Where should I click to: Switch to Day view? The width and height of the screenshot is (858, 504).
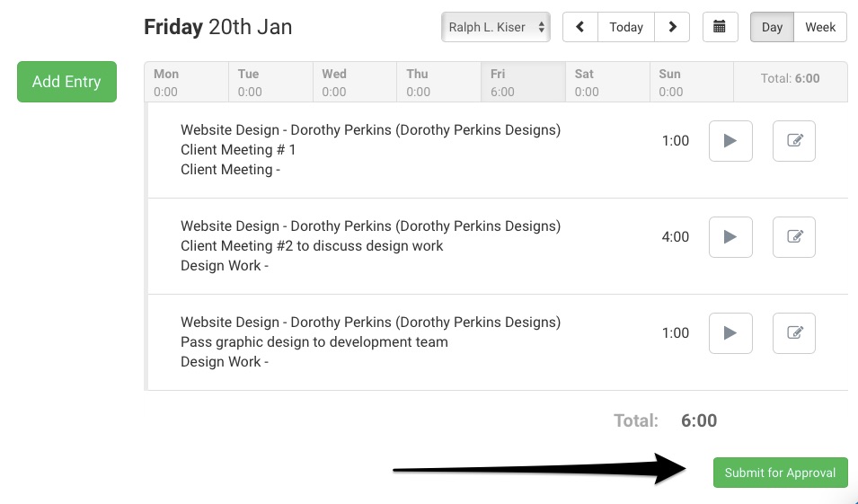pos(772,27)
